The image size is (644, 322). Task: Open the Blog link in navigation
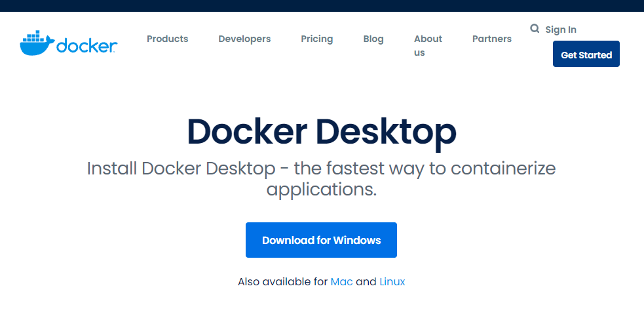coord(373,39)
